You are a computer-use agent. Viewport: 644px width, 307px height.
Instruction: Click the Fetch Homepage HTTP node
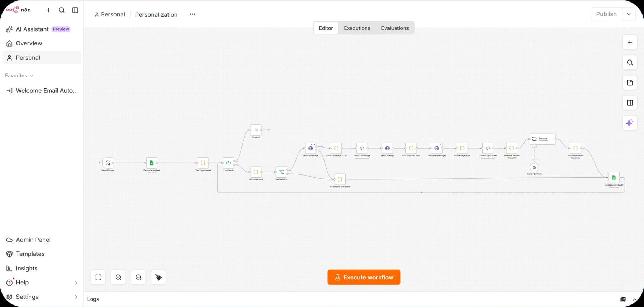tap(311, 148)
